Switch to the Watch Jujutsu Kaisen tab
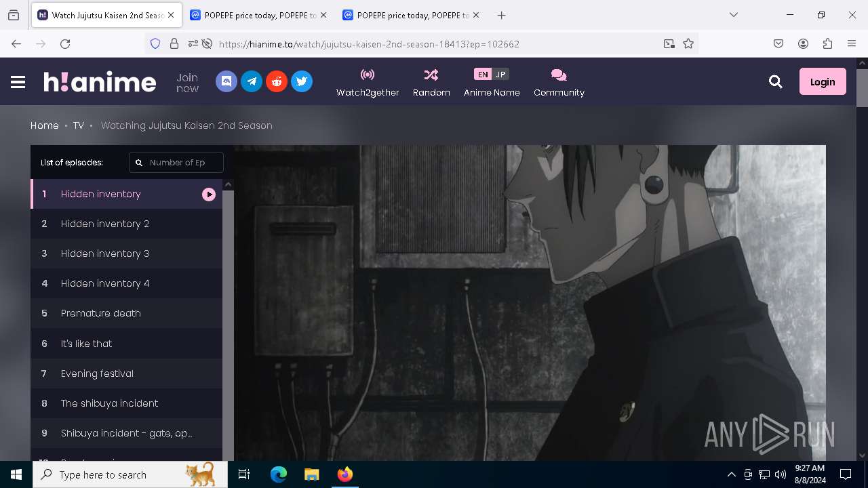Image resolution: width=868 pixels, height=488 pixels. [106, 15]
